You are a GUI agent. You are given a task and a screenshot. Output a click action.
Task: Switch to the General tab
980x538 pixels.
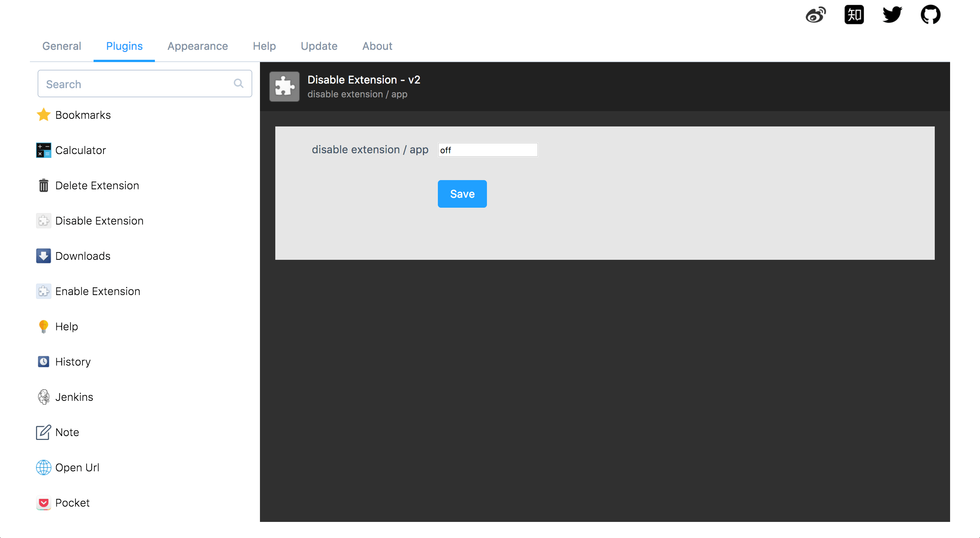(62, 46)
